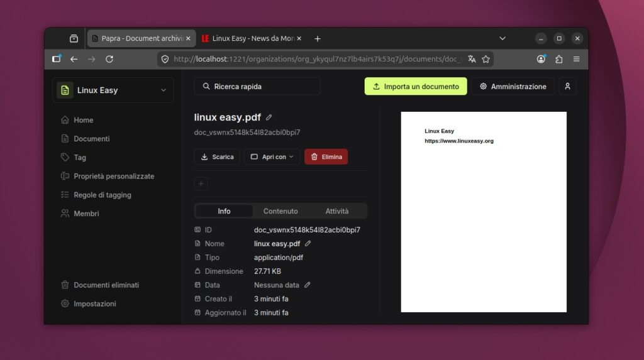
Task: Open the Membri page
Action: point(80,214)
